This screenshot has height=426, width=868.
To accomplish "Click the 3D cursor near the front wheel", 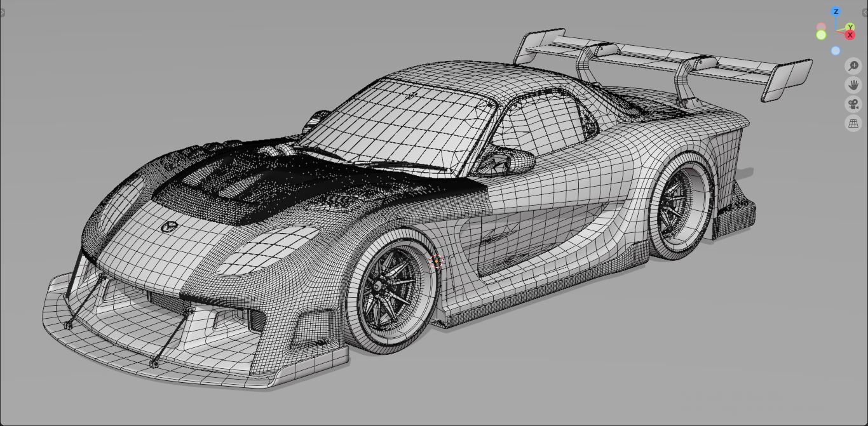I will click(436, 262).
